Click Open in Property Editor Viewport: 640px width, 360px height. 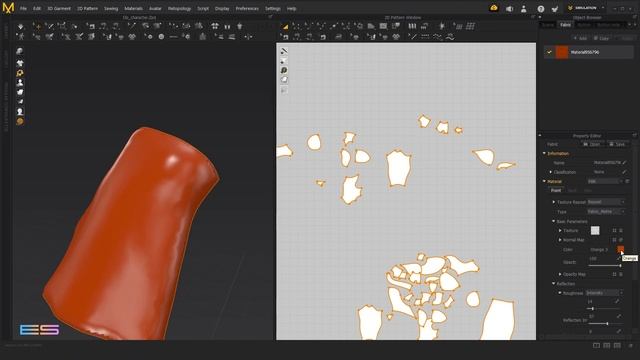tap(591, 144)
